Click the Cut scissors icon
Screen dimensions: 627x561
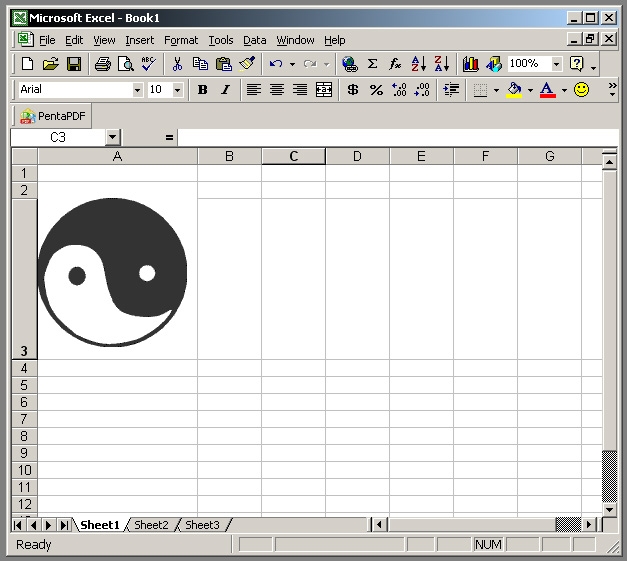(x=177, y=64)
